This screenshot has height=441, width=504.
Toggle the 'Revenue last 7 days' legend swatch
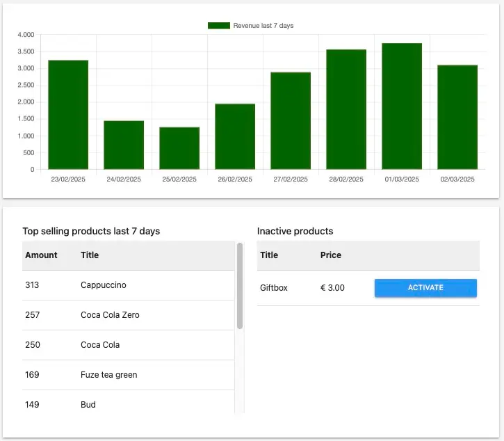click(218, 26)
